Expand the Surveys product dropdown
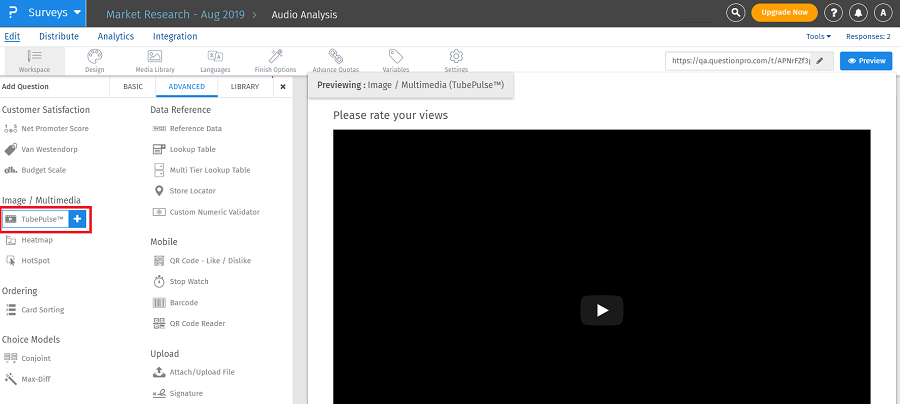The width and height of the screenshot is (900, 404). [x=77, y=14]
